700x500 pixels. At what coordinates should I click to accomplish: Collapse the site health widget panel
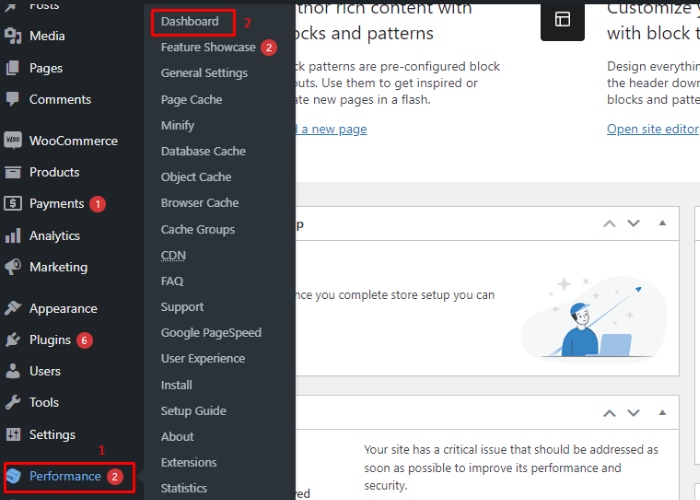pos(662,412)
